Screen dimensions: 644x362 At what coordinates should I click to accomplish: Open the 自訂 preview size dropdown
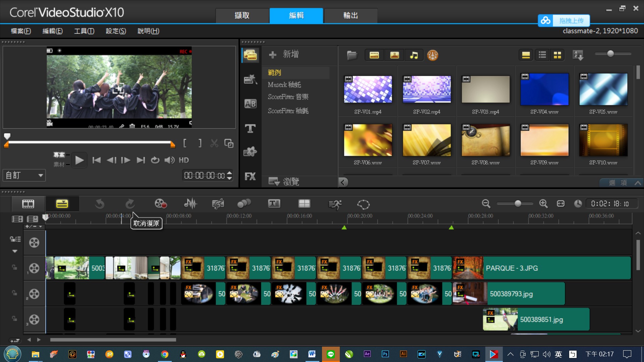point(24,175)
